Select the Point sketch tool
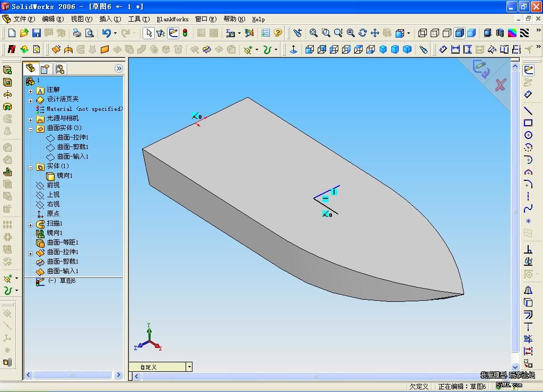 (528, 221)
